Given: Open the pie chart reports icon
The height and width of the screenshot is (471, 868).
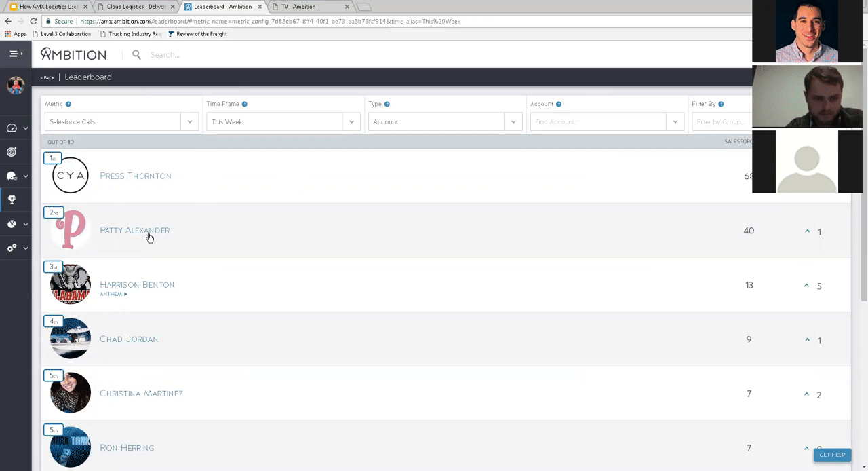Looking at the screenshot, I should tap(12, 224).
